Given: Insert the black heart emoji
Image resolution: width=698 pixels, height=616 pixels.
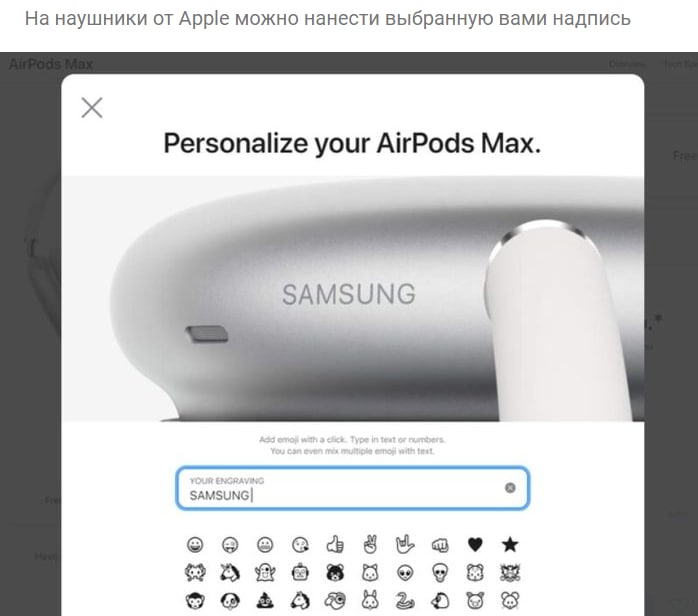Looking at the screenshot, I should tap(475, 544).
